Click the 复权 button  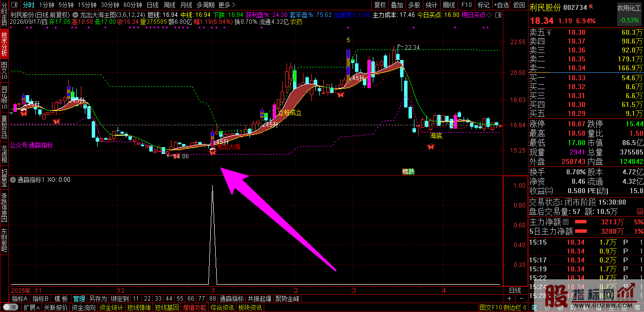(x=380, y=5)
